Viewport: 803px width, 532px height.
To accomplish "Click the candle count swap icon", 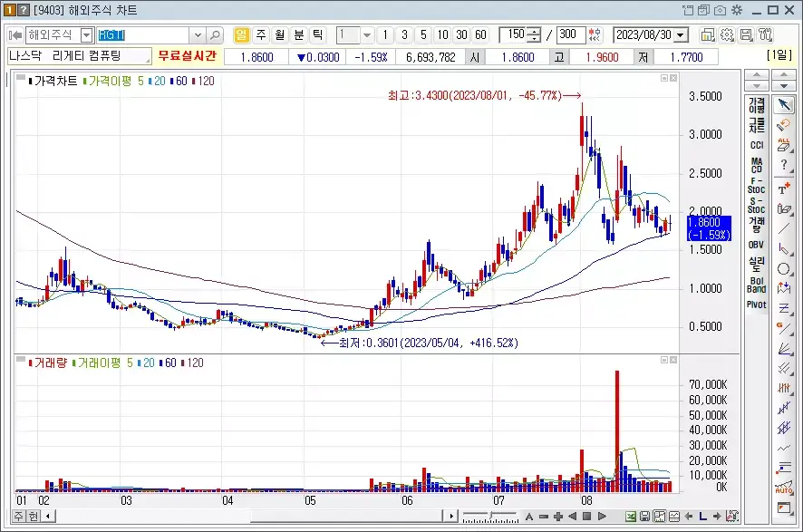I will 594,34.
